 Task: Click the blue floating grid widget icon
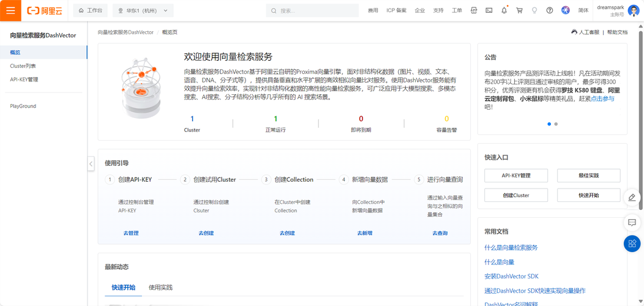click(x=632, y=244)
